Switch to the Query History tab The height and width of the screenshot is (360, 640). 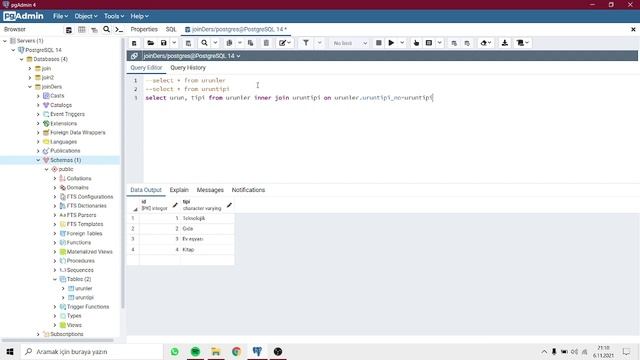tap(188, 68)
